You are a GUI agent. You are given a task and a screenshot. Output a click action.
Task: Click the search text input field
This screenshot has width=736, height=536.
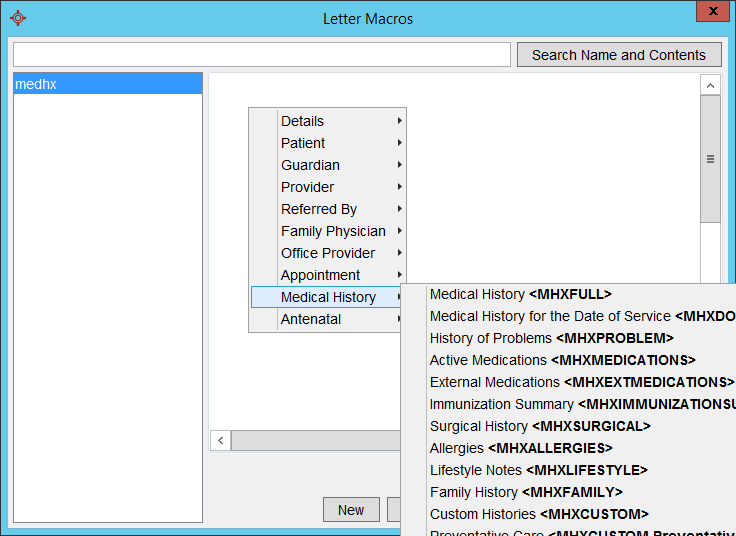coord(262,55)
